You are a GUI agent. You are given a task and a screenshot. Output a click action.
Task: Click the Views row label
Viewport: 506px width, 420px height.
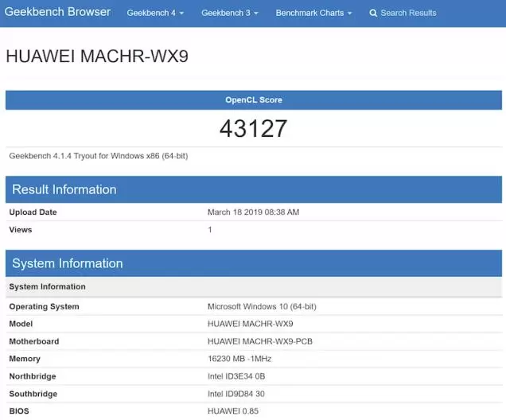coord(21,229)
